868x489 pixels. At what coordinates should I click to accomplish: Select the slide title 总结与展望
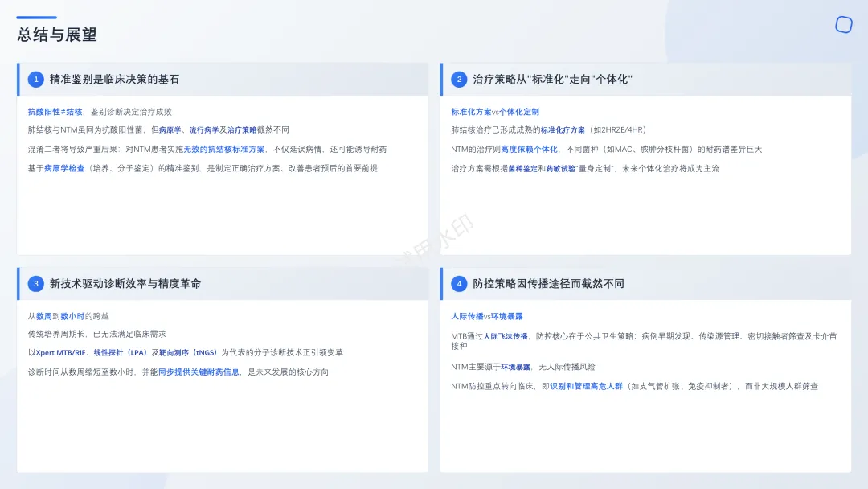[x=57, y=35]
